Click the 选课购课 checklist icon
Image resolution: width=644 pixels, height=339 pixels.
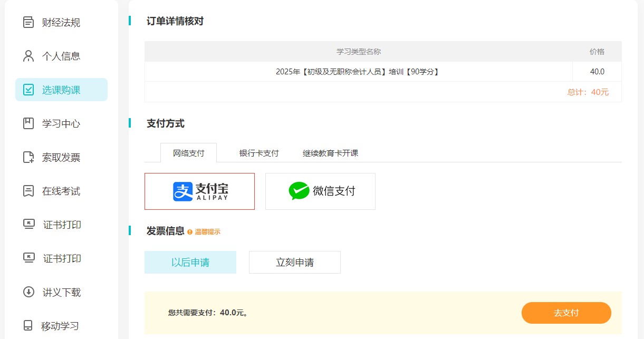click(x=28, y=90)
